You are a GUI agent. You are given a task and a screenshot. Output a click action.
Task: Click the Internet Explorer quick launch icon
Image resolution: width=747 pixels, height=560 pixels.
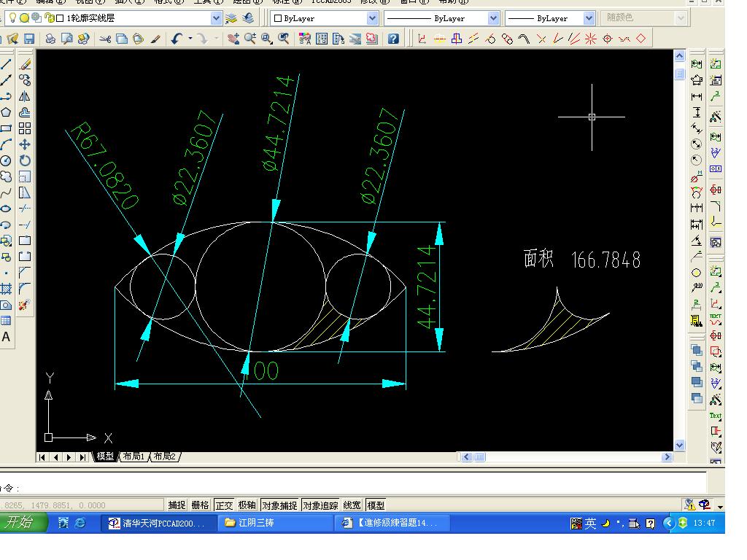click(x=80, y=523)
